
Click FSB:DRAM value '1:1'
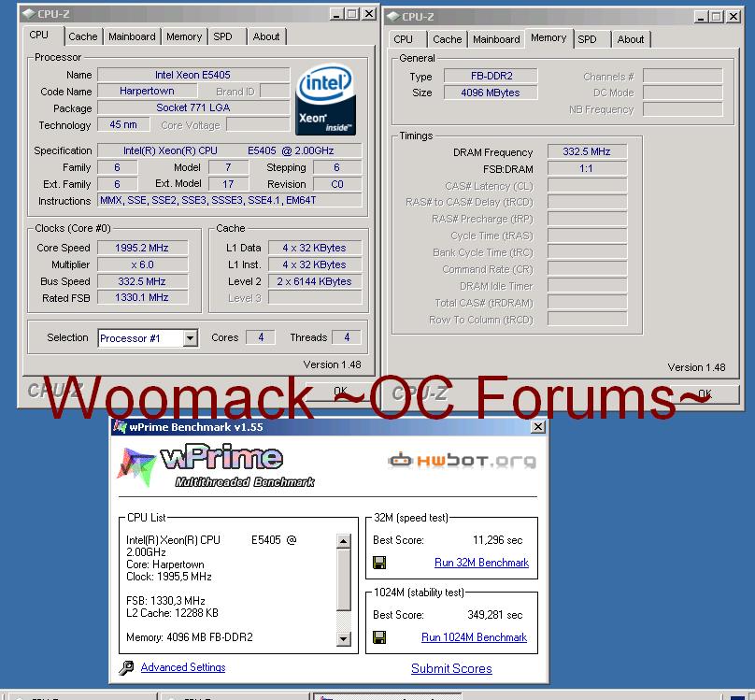[587, 169]
